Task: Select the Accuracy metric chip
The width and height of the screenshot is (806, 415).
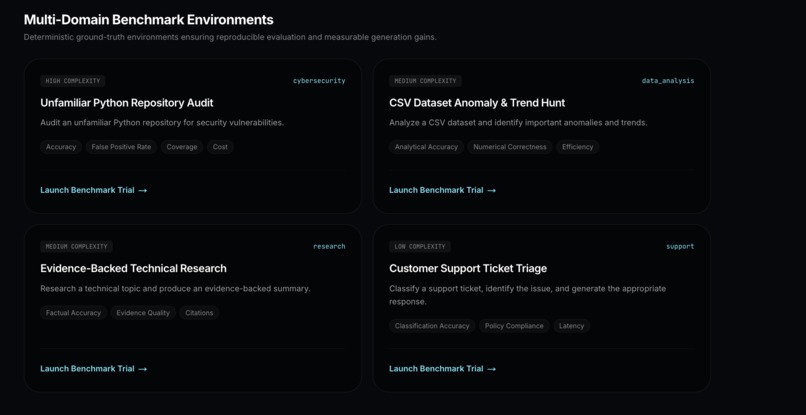Action: [61, 147]
